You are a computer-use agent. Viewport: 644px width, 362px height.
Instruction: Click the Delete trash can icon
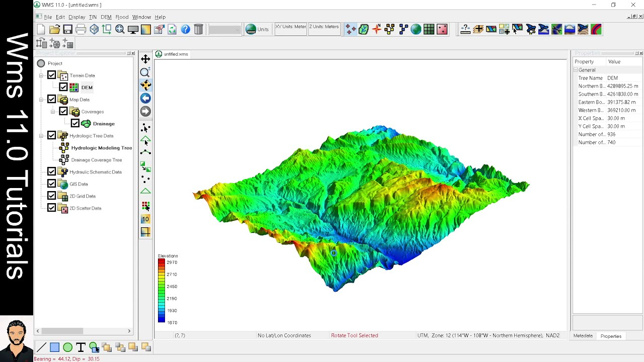tap(199, 30)
